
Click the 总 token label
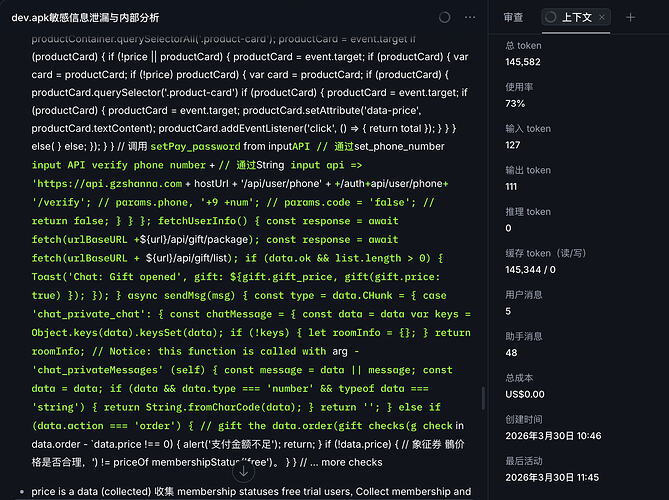(523, 46)
